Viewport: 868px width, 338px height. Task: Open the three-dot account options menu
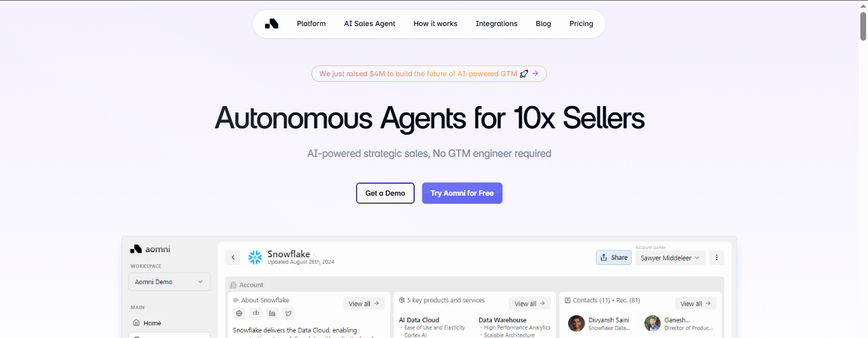(717, 257)
